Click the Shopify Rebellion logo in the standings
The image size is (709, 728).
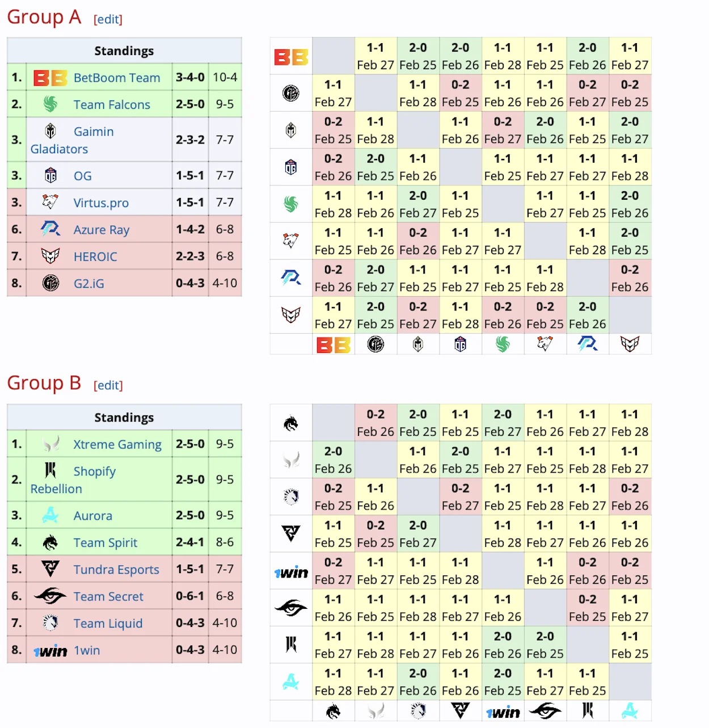tap(50, 472)
